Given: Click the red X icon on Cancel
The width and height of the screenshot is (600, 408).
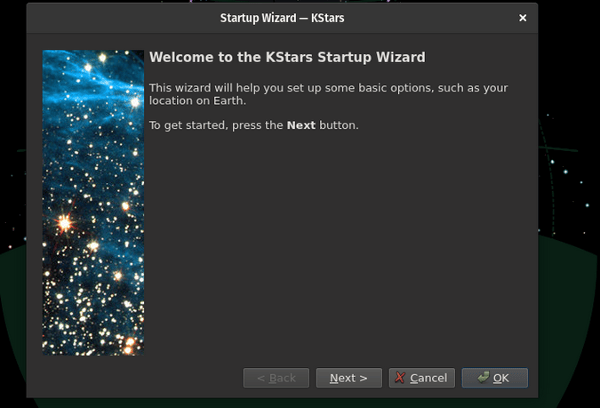Looking at the screenshot, I should [400, 378].
